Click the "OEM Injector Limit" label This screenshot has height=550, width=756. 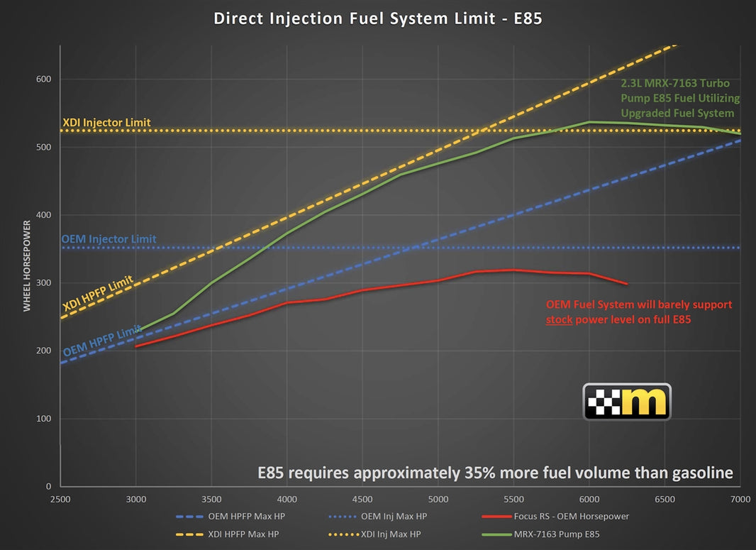point(109,239)
